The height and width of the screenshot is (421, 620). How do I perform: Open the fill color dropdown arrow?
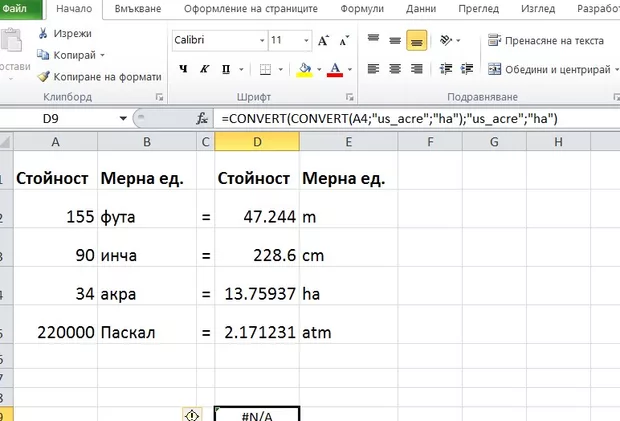coord(319,70)
